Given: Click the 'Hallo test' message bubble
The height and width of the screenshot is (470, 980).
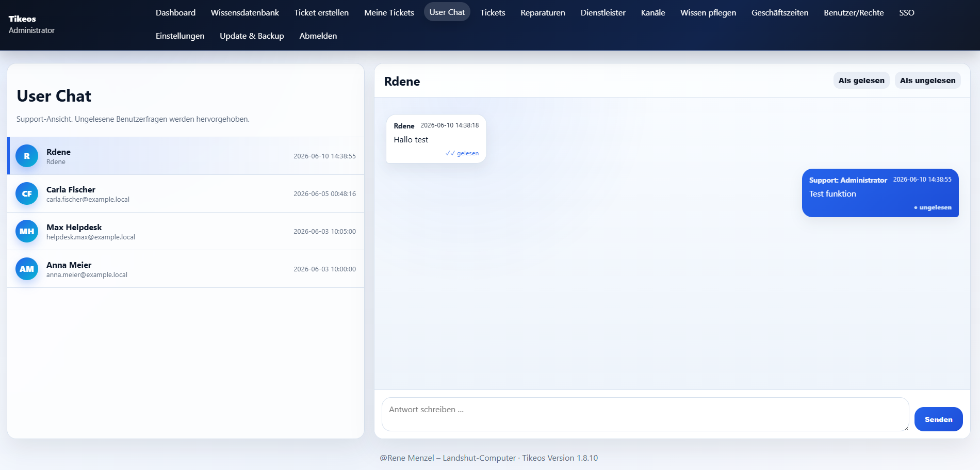Looking at the screenshot, I should tap(436, 139).
